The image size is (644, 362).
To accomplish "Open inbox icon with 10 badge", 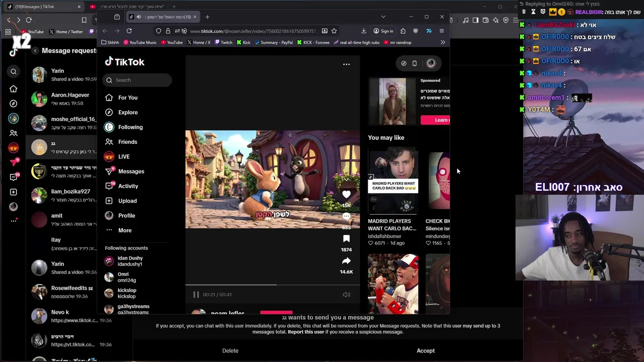I will pos(14,177).
